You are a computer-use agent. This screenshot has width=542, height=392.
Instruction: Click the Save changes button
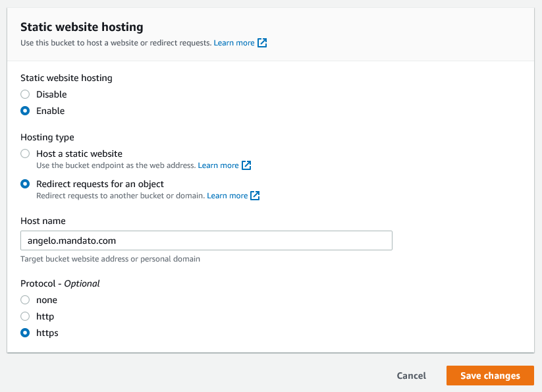[490, 376]
